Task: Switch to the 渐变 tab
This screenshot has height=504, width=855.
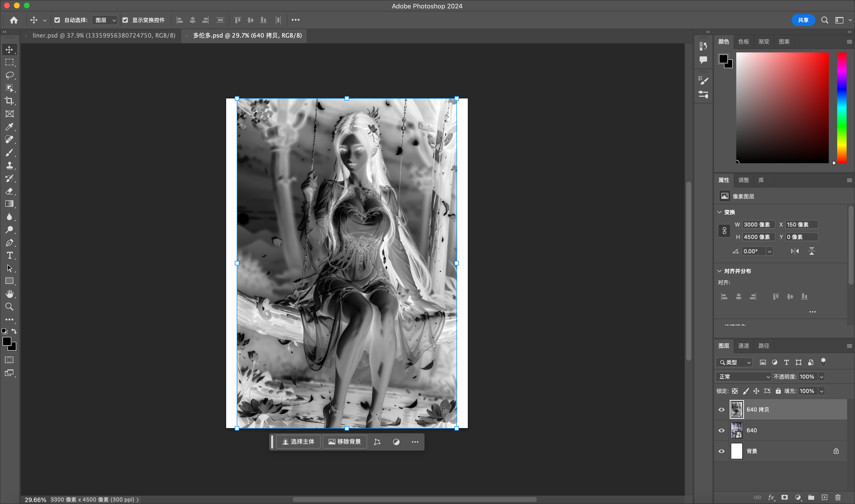Action: point(764,42)
